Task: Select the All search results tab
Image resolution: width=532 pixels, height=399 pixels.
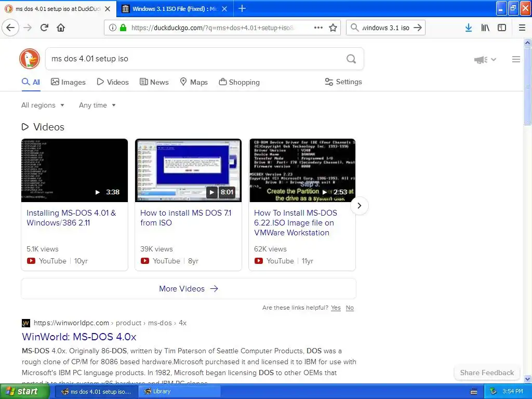Action: [x=31, y=82]
